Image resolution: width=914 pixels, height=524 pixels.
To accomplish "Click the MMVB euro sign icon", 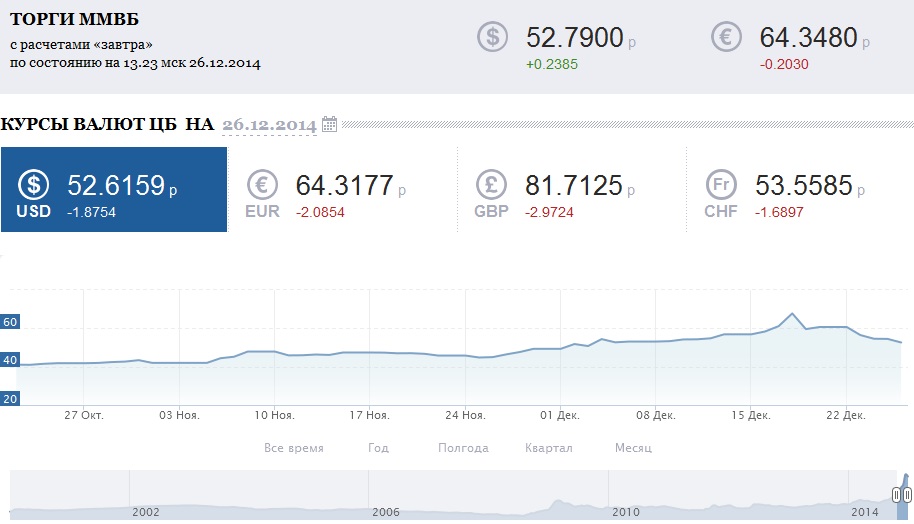I will point(726,37).
